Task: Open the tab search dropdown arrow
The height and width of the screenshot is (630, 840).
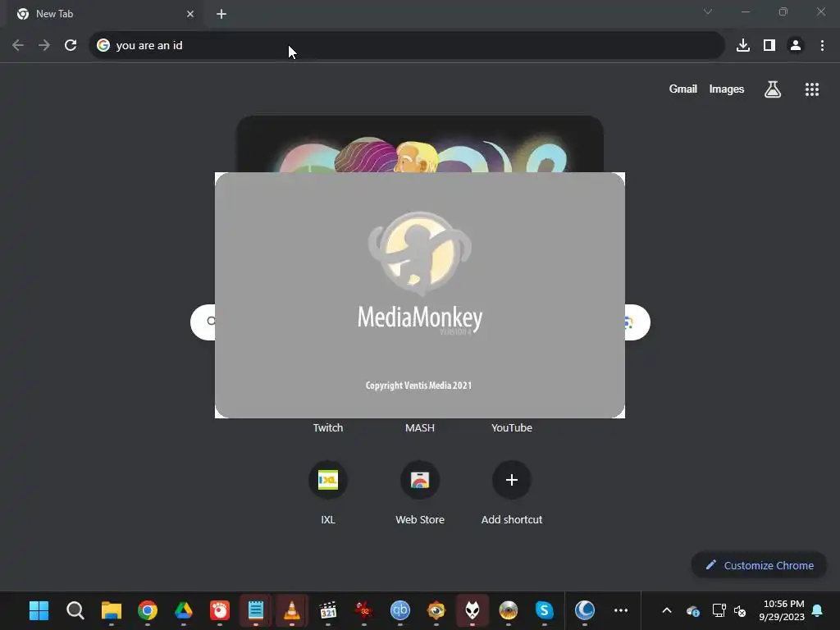Action: [708, 11]
